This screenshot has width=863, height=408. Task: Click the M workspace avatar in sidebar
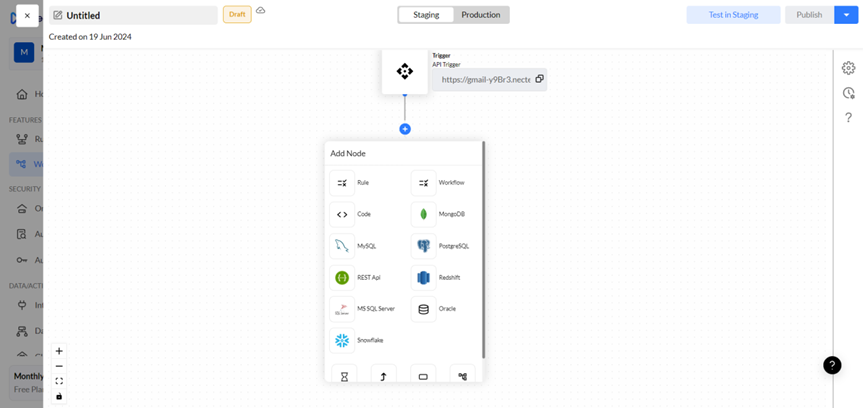[24, 52]
